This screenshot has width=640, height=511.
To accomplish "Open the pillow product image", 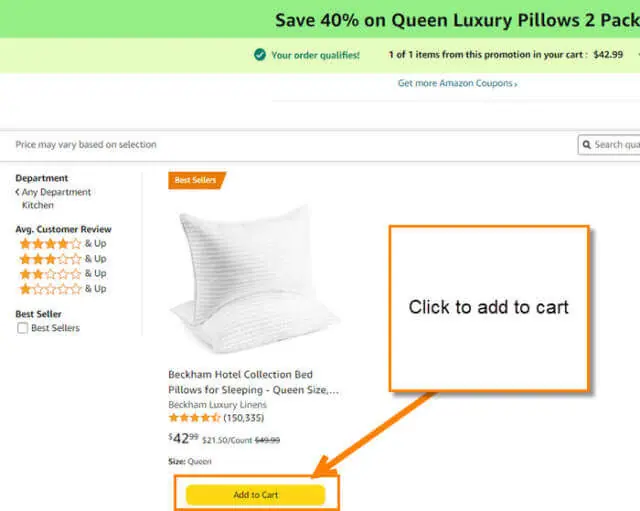I will (255, 278).
